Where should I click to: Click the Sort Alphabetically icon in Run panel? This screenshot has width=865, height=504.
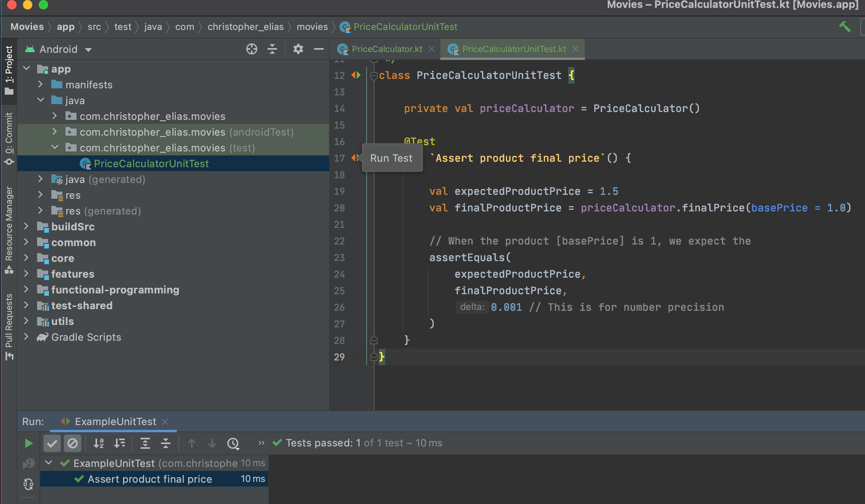(99, 443)
